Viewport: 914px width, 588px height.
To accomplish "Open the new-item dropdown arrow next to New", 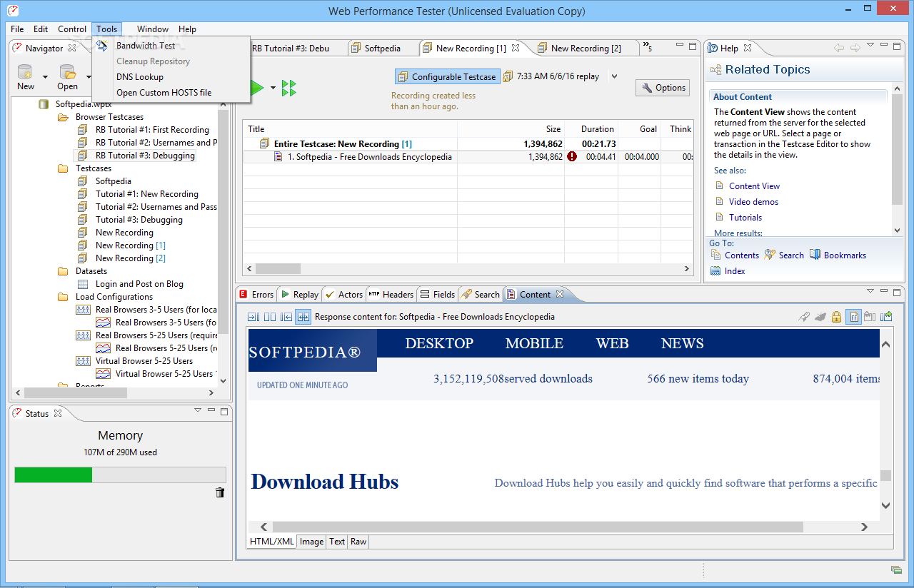I will (x=45, y=76).
